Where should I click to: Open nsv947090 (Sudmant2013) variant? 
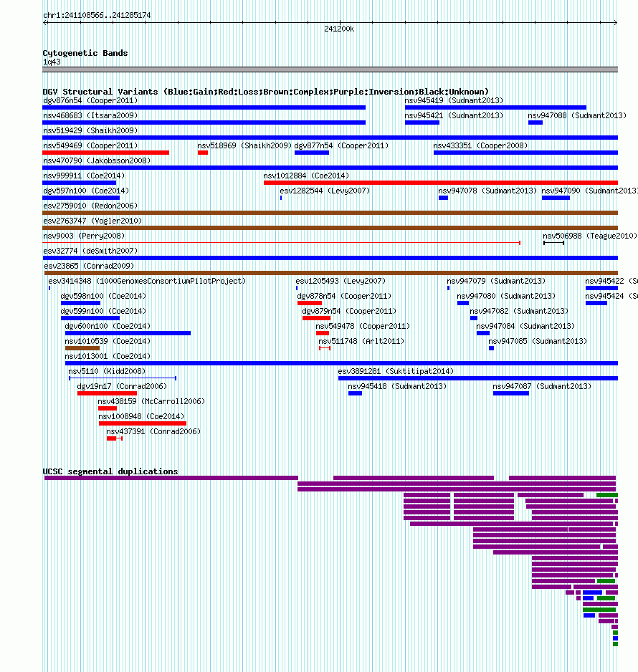pyautogui.click(x=589, y=191)
